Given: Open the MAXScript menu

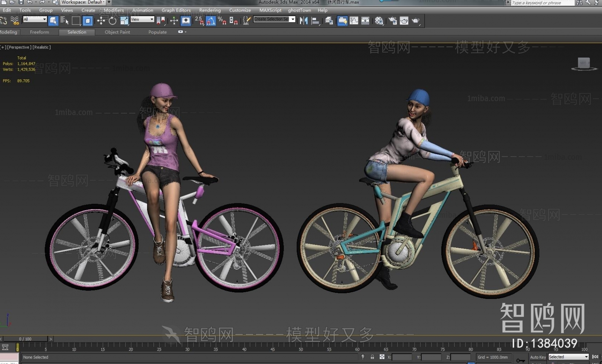Looking at the screenshot, I should pos(270,10).
